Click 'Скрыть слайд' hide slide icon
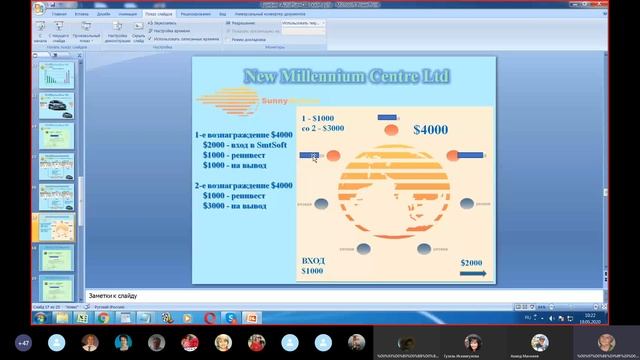The image size is (640, 360). 138,32
